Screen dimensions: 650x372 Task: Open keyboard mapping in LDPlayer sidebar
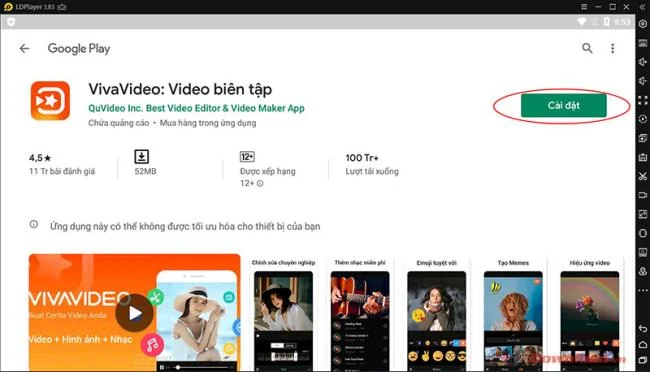point(643,43)
